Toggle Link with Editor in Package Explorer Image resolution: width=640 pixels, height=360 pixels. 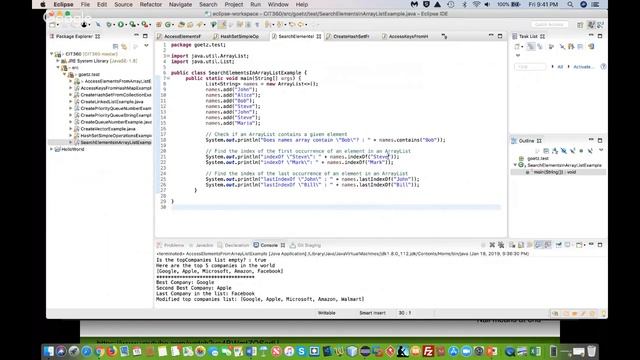coord(124,46)
